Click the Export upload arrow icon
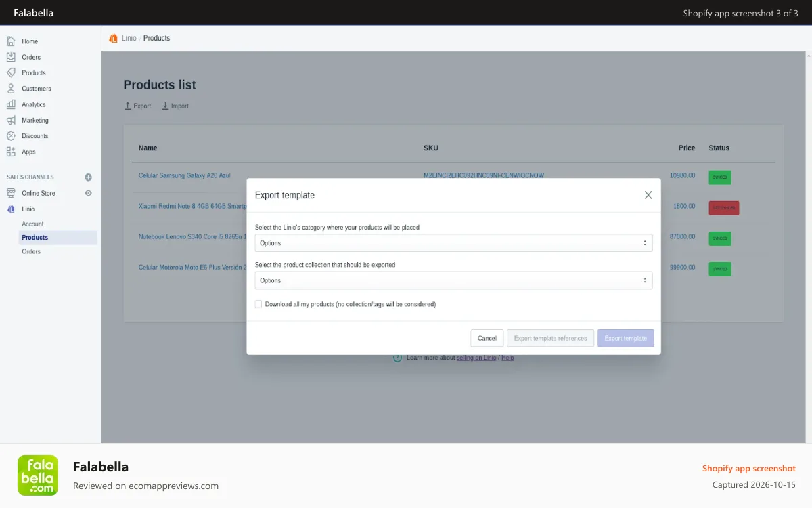 coord(128,106)
